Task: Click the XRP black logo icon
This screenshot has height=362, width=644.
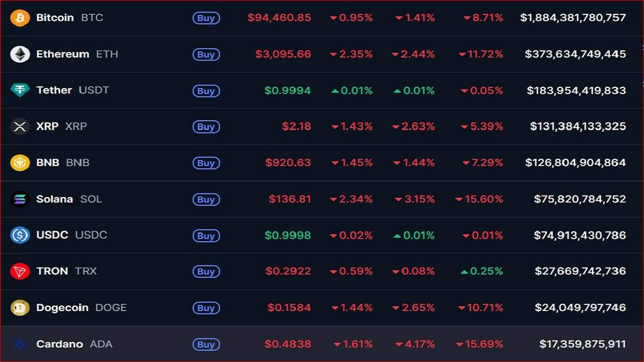Action: [20, 127]
